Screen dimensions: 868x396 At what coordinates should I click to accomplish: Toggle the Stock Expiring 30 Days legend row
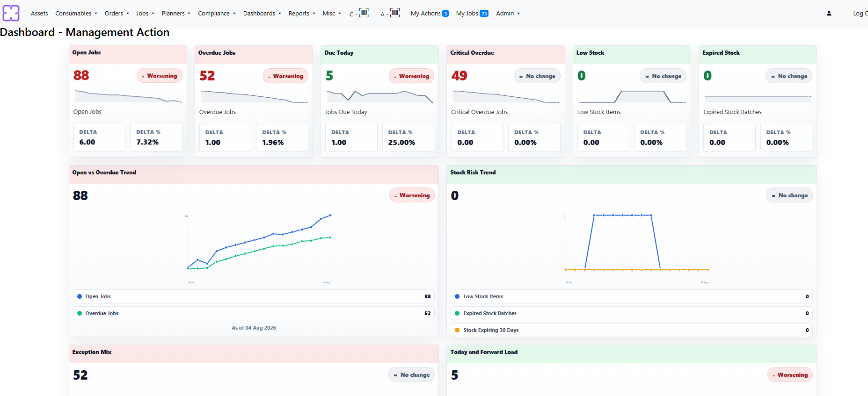pyautogui.click(x=632, y=330)
